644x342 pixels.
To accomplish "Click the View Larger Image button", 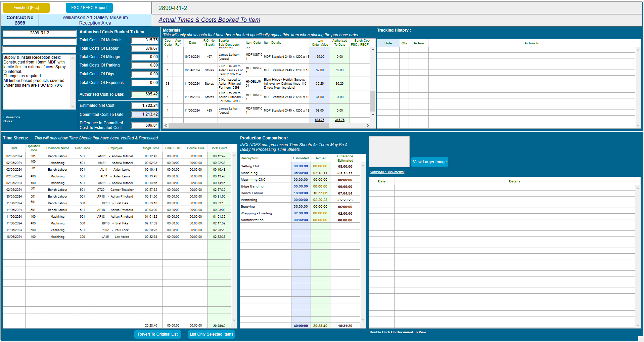I will 429,162.
